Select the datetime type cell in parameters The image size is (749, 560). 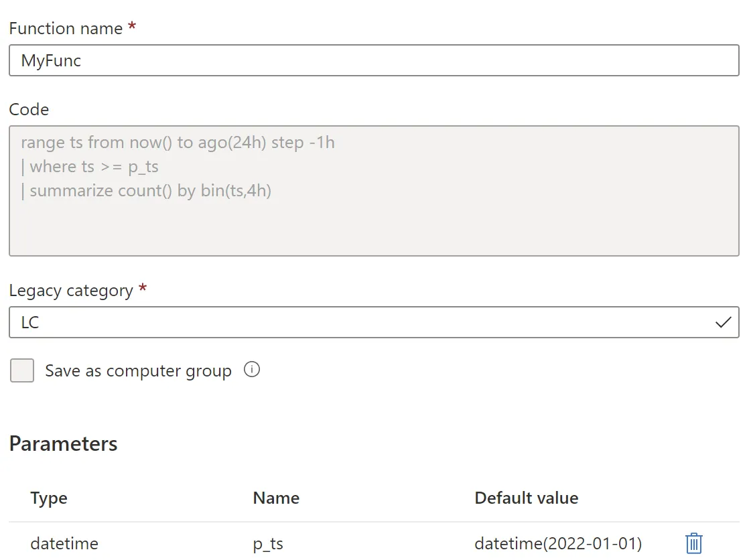click(x=64, y=544)
